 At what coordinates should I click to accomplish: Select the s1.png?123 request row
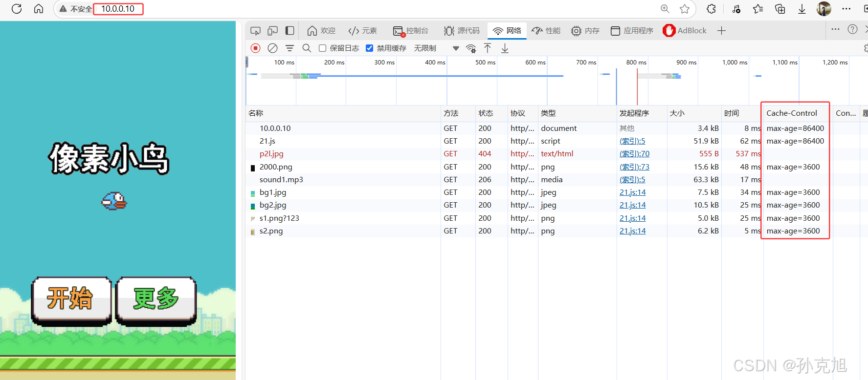click(279, 218)
